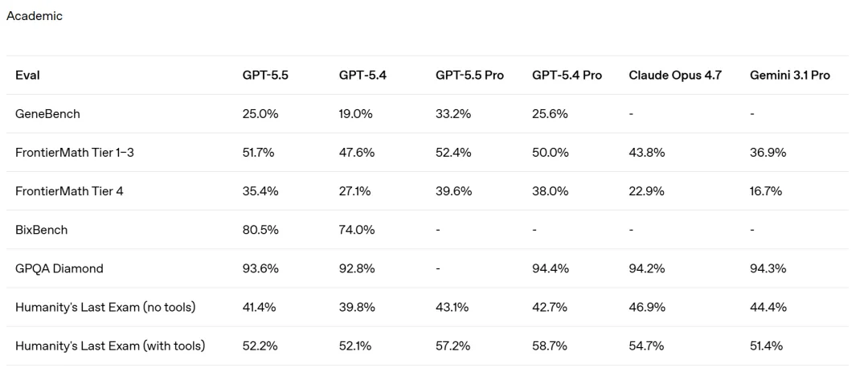Viewport: 868px width, 376px height.
Task: Click the GPT-5.5 column header
Action: pos(265,76)
